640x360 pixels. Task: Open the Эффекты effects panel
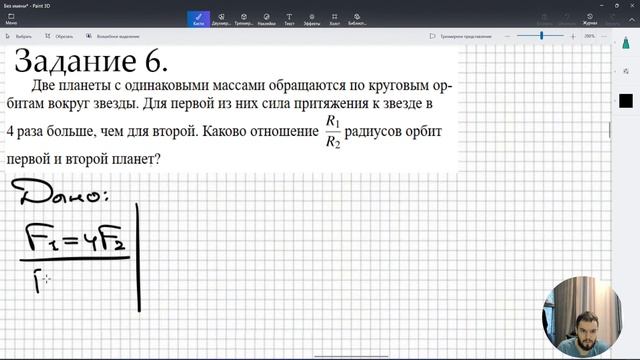tap(312, 19)
